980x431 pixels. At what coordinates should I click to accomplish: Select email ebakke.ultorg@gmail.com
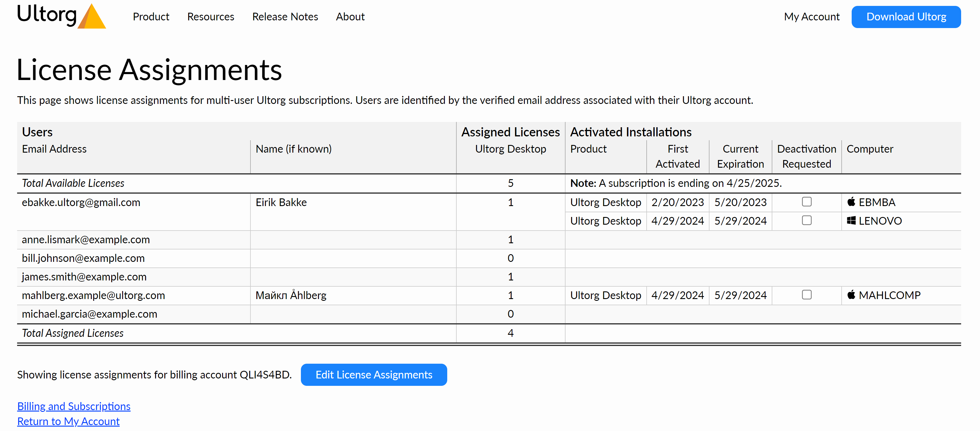(x=81, y=202)
